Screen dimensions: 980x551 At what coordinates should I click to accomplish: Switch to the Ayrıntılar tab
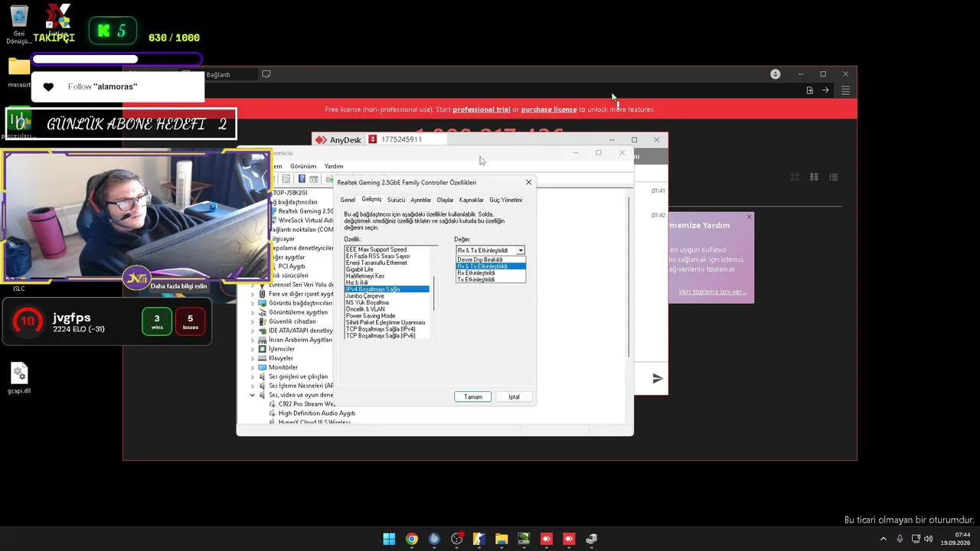click(x=420, y=200)
